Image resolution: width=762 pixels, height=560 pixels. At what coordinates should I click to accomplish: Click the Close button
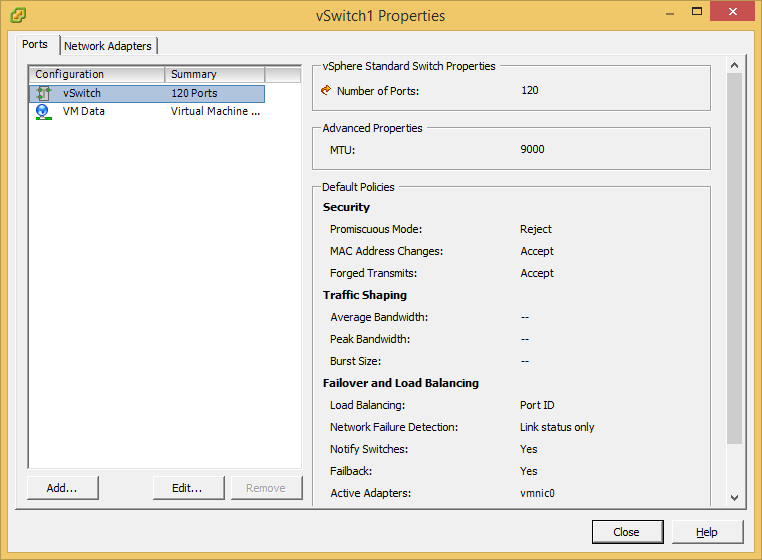[x=627, y=532]
